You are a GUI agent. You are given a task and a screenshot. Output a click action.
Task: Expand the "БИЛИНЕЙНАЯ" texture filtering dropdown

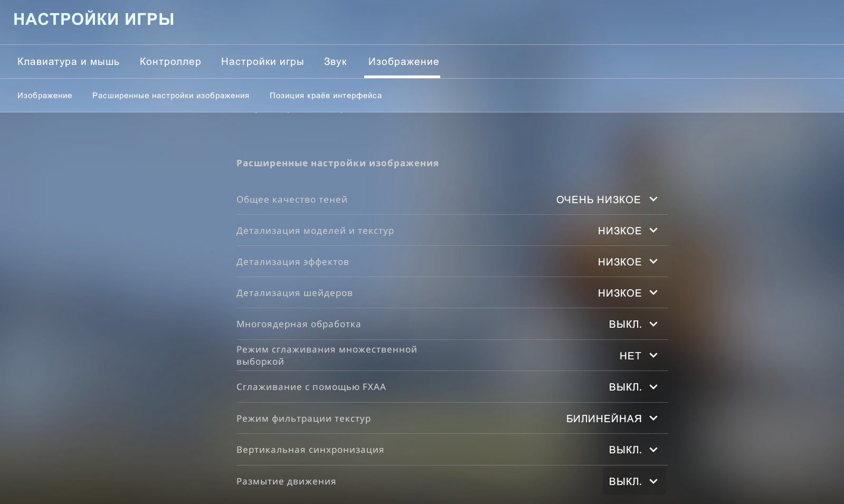[x=612, y=419]
